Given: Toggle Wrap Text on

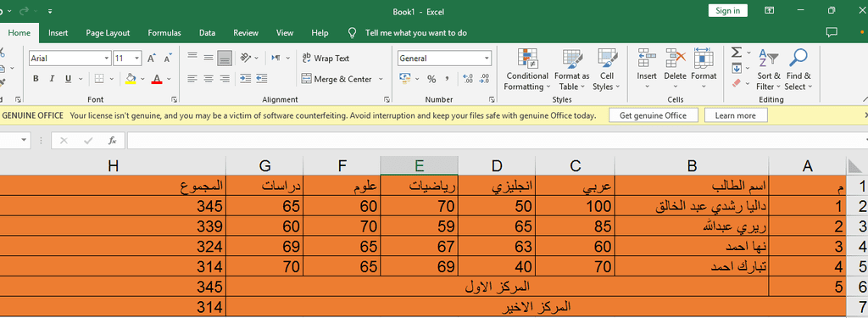Looking at the screenshot, I should tap(325, 59).
